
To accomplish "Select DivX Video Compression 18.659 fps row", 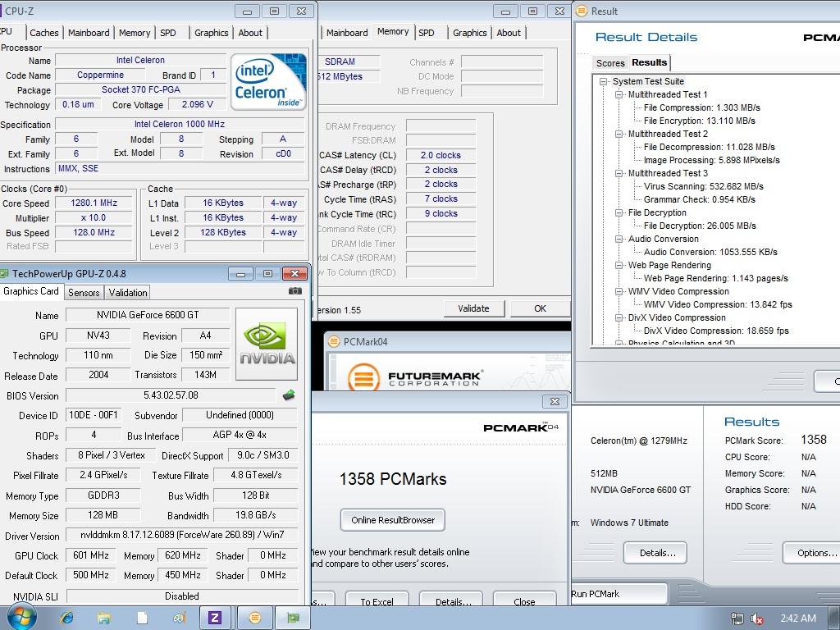I will point(716,331).
